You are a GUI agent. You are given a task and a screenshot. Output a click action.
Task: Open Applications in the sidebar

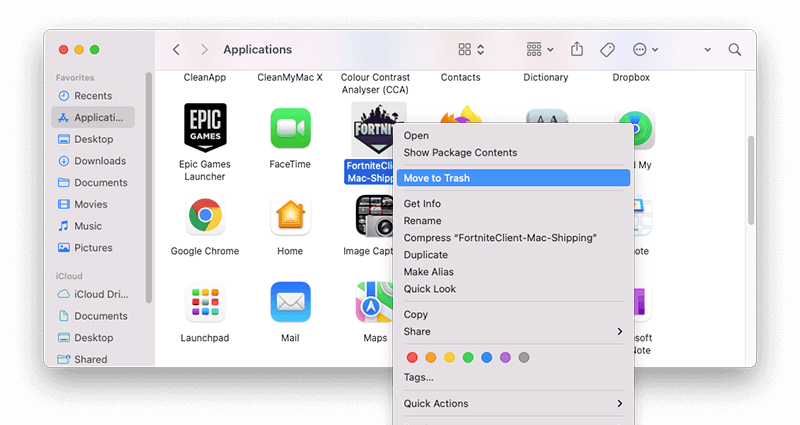pyautogui.click(x=93, y=117)
